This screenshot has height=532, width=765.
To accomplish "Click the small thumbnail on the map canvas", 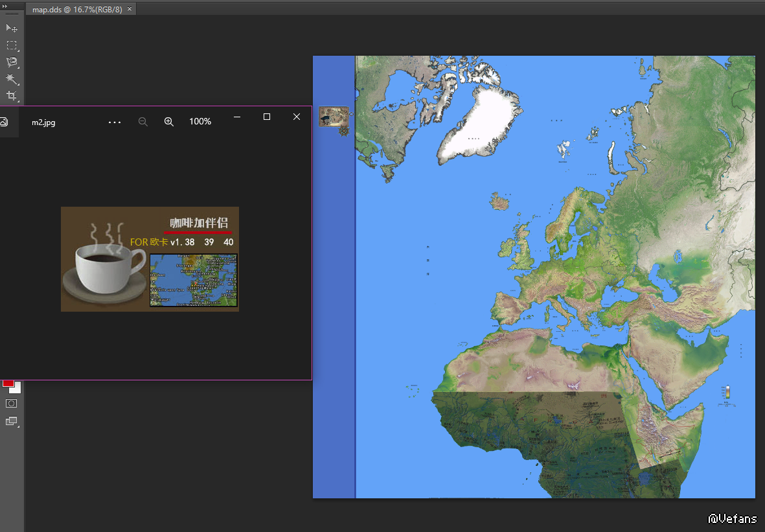I will tap(334, 117).
